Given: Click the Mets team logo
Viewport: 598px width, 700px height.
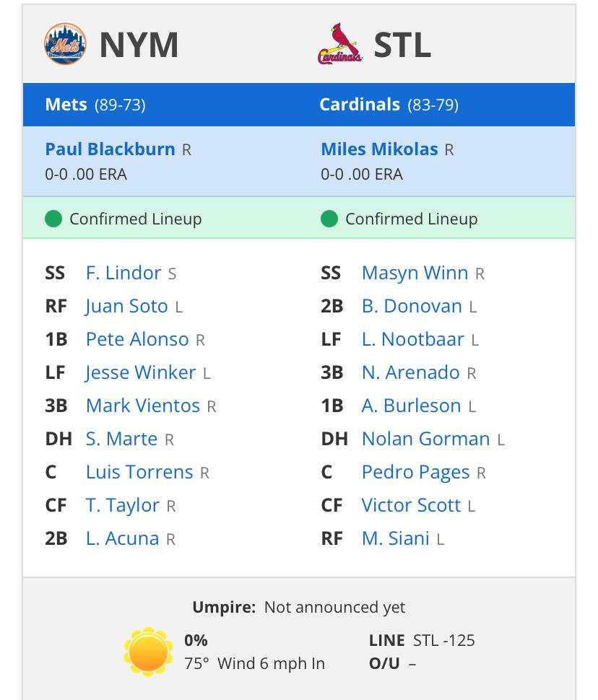Looking at the screenshot, I should coord(65,44).
